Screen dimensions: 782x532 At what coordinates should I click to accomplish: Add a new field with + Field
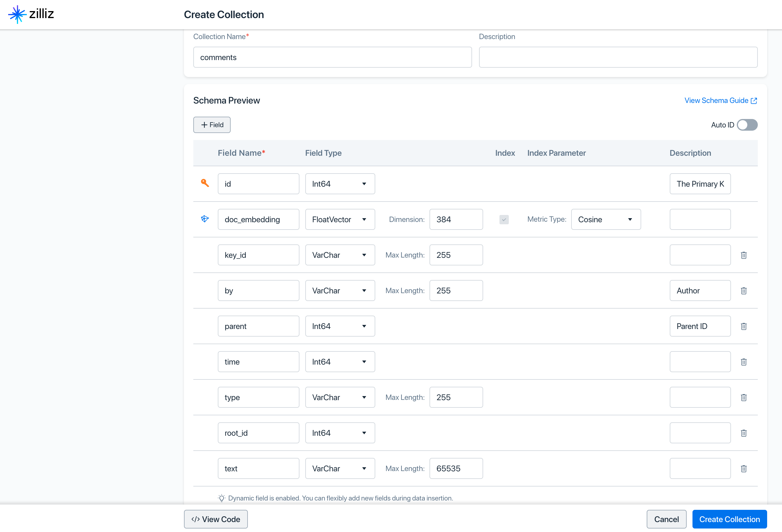click(212, 125)
